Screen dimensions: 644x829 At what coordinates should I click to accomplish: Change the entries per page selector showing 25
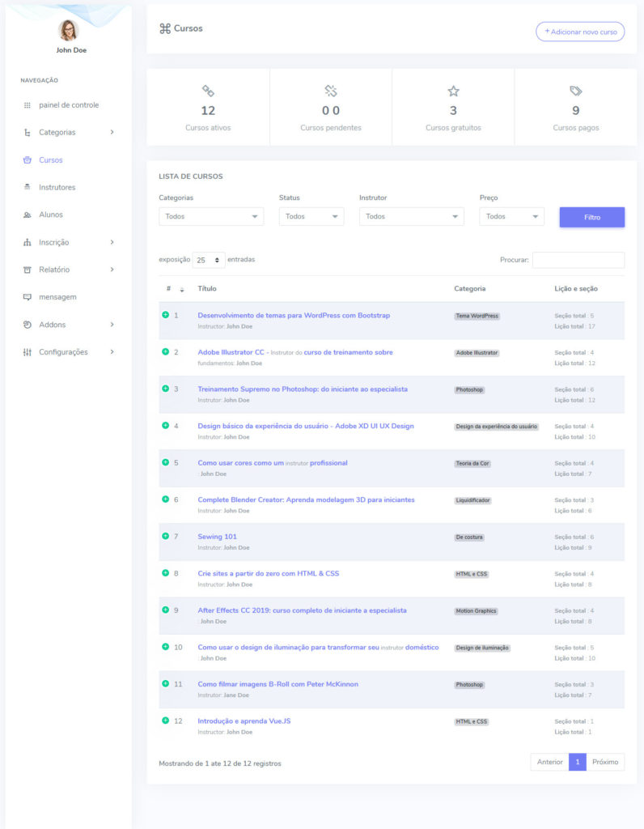tap(209, 260)
